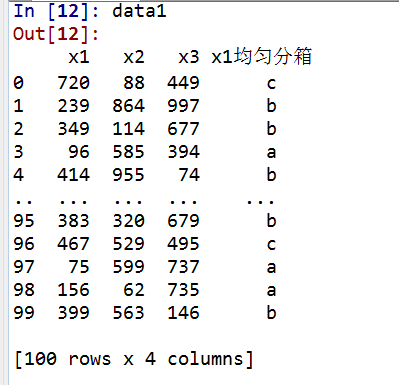The image size is (399, 385).
Task: Click the x1 column header
Action: [79, 57]
